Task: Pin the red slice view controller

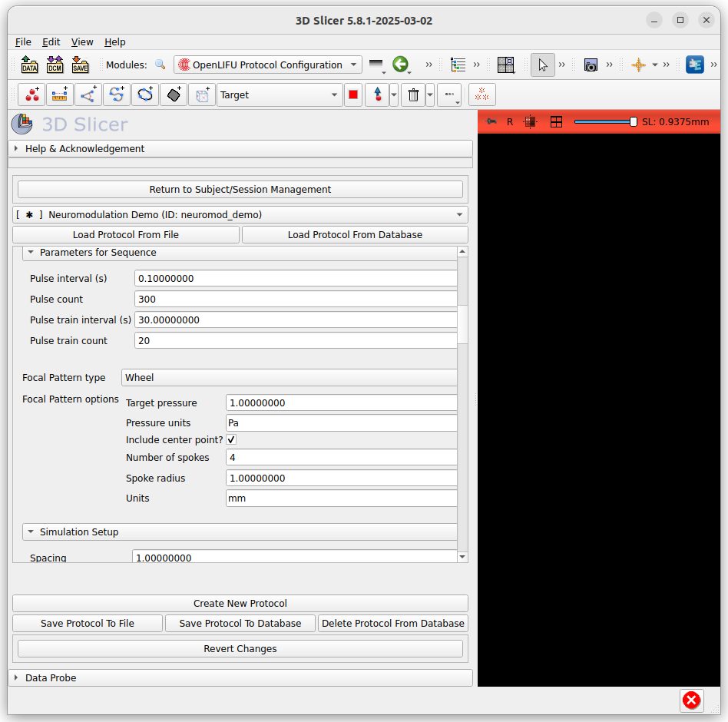Action: 491,121
